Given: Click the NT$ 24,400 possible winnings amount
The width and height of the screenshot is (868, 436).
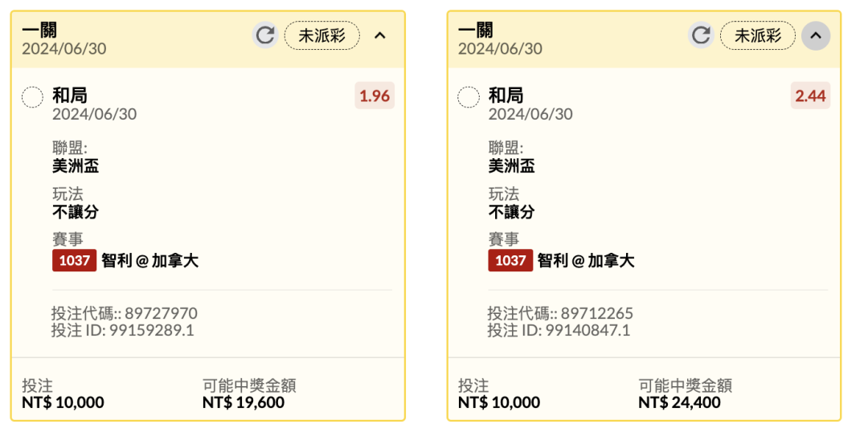Looking at the screenshot, I should pos(680,402).
